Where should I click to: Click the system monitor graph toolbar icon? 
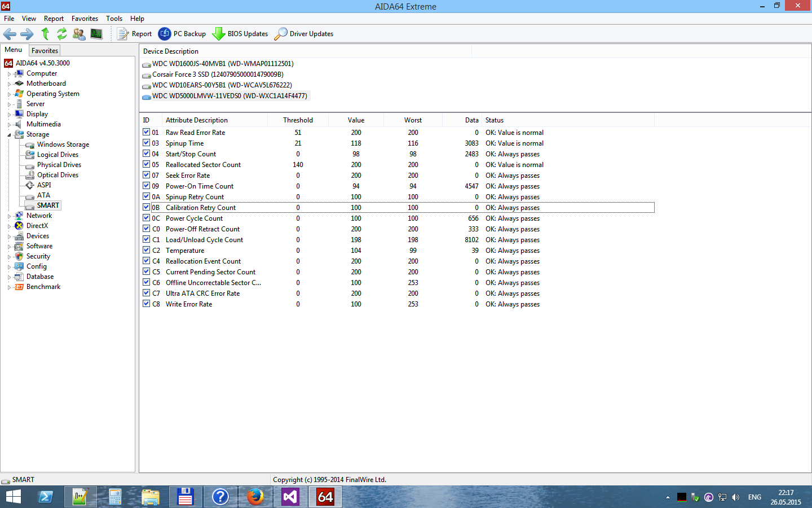click(96, 34)
